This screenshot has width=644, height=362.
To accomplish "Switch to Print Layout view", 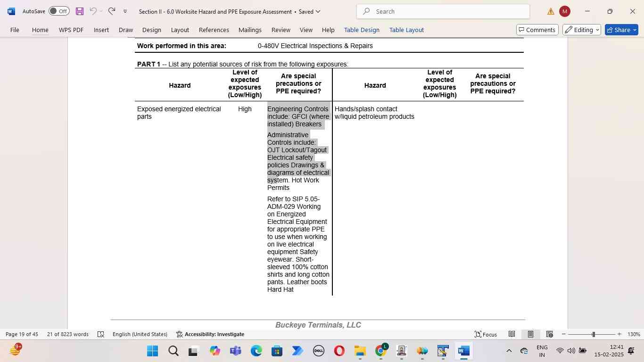I will click(x=530, y=334).
